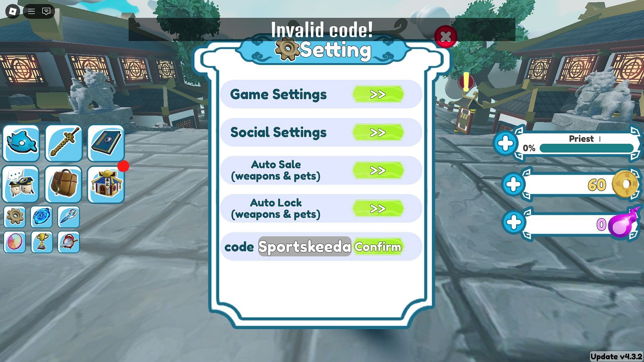Close the Settings panel
The image size is (644, 362).
[445, 36]
